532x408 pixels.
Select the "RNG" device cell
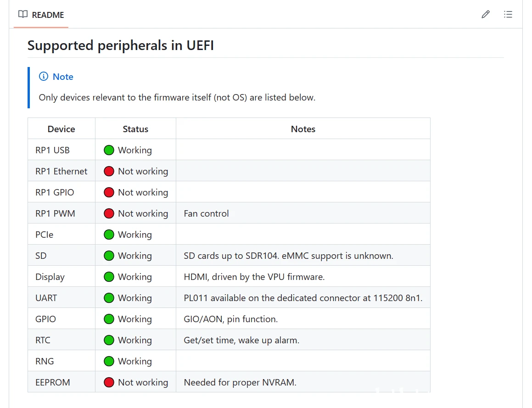coord(62,361)
